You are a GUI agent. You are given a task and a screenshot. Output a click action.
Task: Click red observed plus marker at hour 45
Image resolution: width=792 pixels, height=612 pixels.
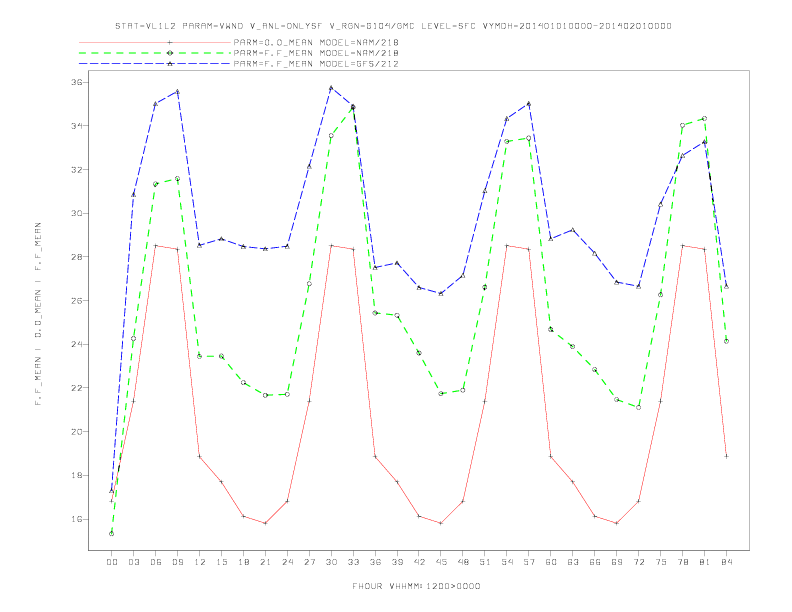click(441, 523)
